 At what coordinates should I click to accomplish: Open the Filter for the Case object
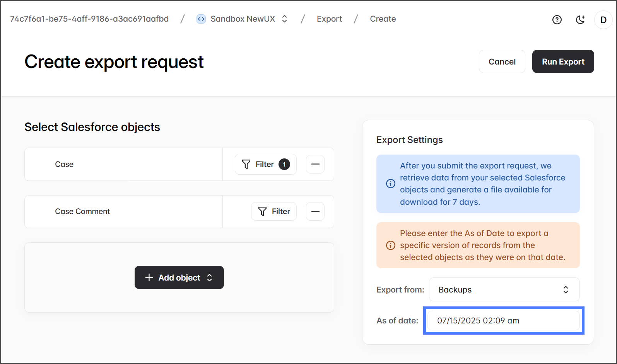point(265,164)
